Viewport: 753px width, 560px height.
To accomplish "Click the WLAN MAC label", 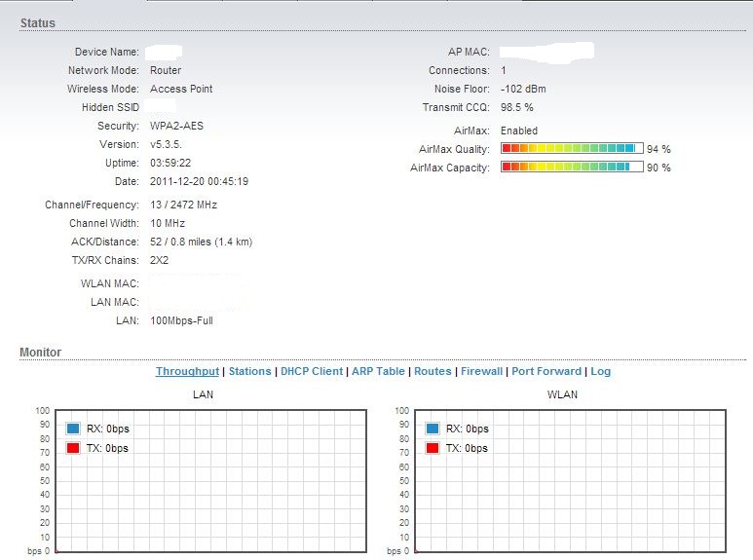I will click(110, 283).
